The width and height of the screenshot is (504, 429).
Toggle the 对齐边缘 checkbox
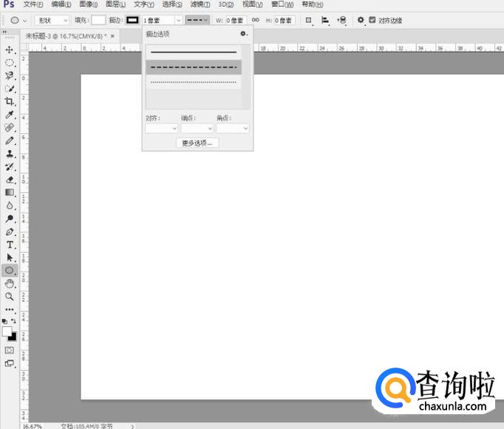click(x=372, y=20)
